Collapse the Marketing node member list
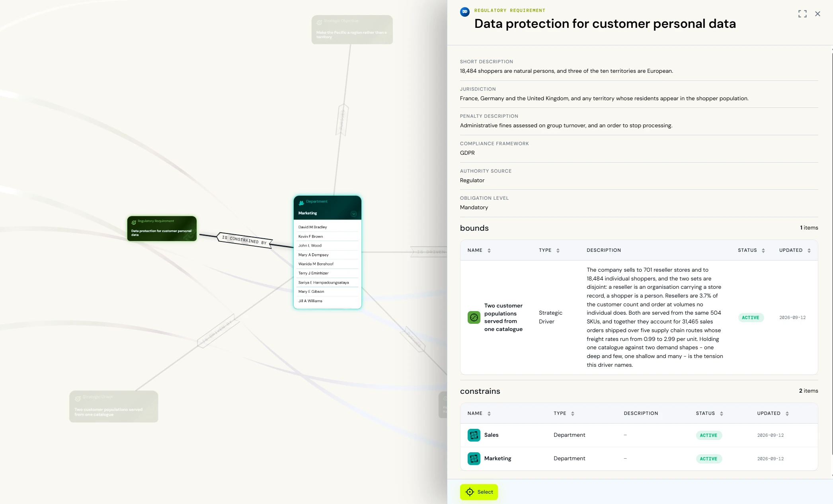This screenshot has width=833, height=504. point(353,214)
